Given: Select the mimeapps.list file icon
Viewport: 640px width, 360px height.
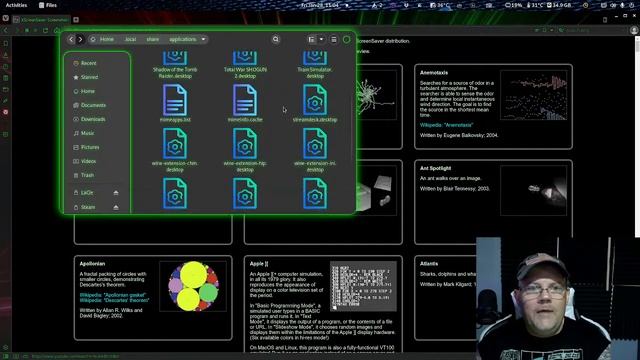Looking at the screenshot, I should (175, 100).
